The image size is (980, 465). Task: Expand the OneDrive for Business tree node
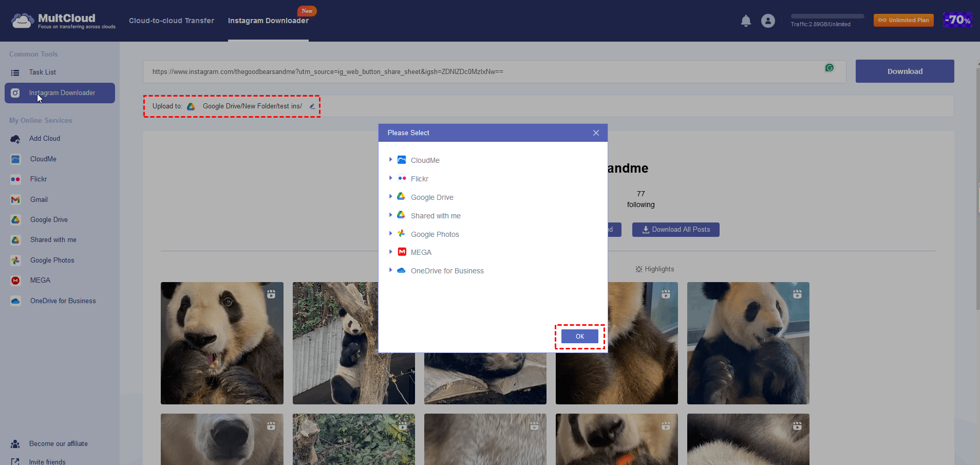point(390,270)
